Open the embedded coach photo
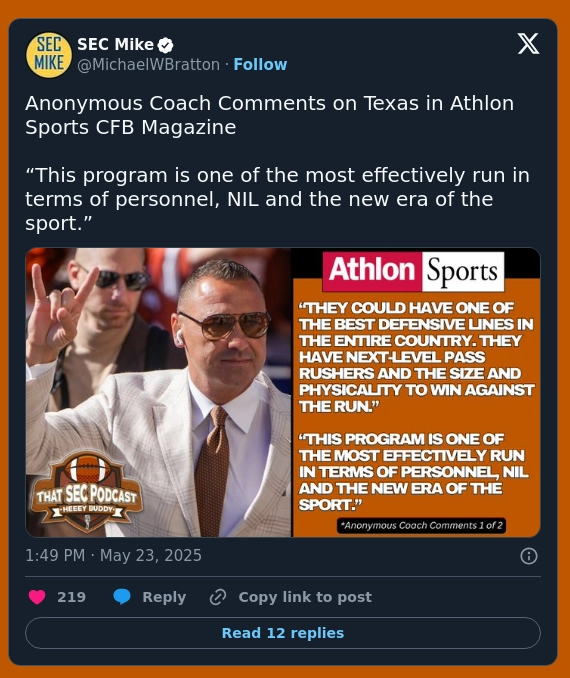 [x=158, y=392]
